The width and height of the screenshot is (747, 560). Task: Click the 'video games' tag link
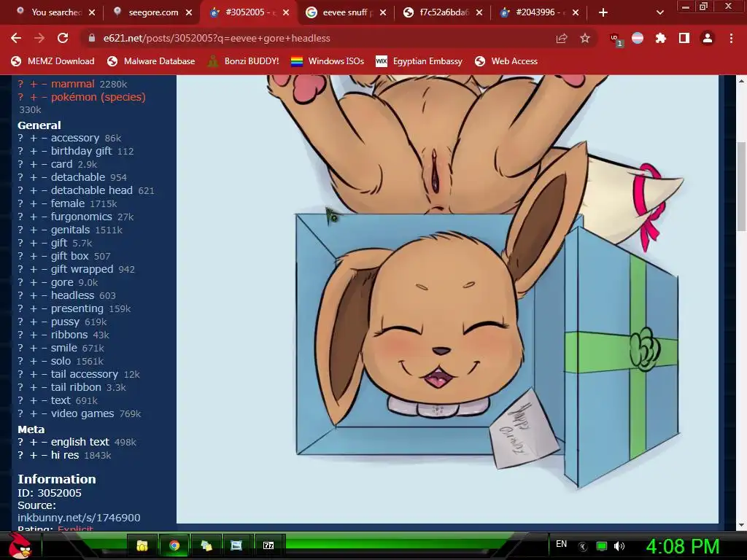pyautogui.click(x=82, y=414)
